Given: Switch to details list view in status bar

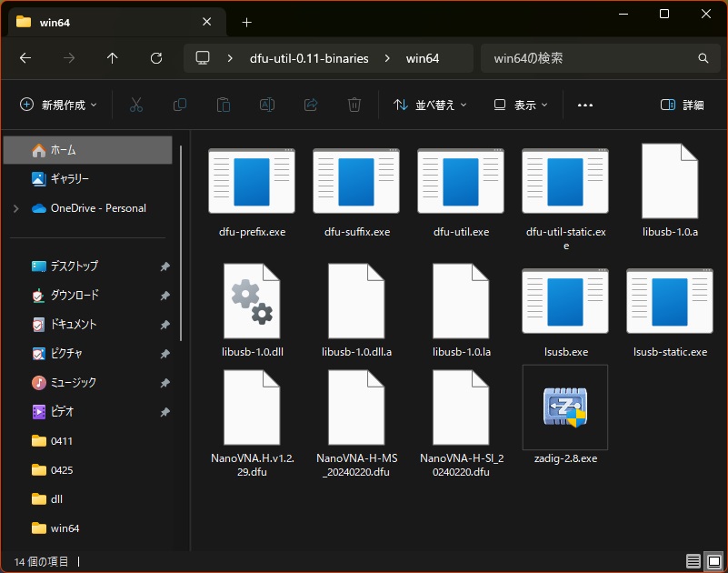Looking at the screenshot, I should pos(693,561).
